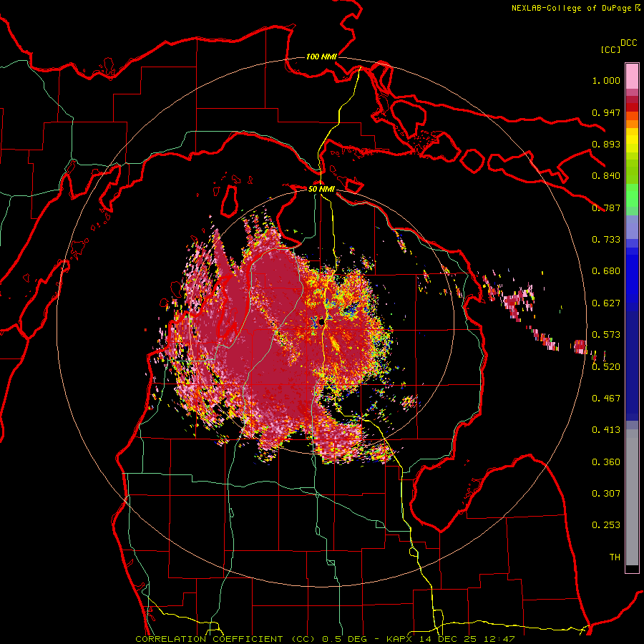Select the 0.840 legend value
This screenshot has height=644, width=644.
pyautogui.click(x=606, y=176)
